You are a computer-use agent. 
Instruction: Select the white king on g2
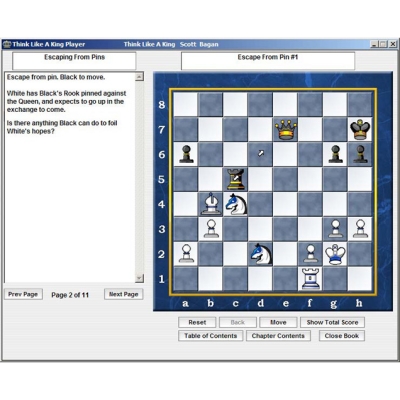[335, 254]
